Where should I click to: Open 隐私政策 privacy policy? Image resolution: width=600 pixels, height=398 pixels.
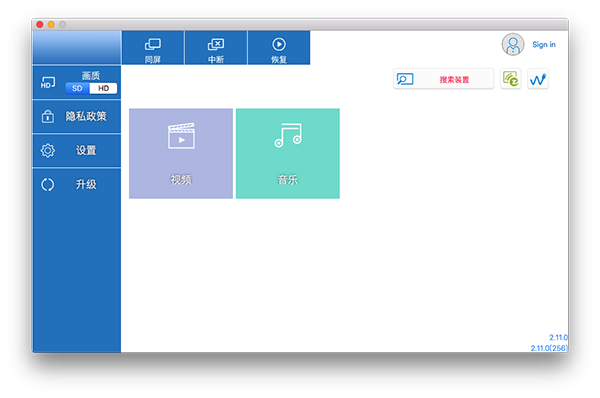[77, 116]
